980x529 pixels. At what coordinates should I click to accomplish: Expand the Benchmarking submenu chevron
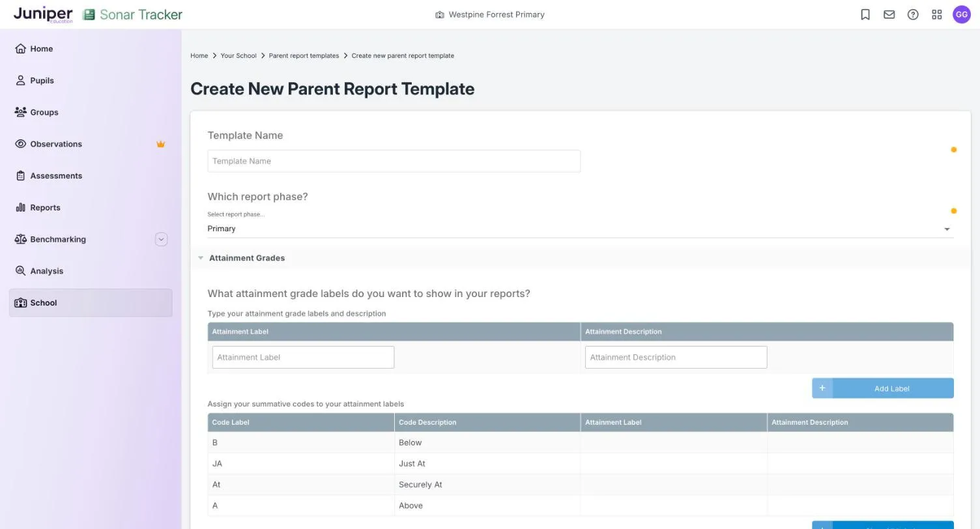161,239
